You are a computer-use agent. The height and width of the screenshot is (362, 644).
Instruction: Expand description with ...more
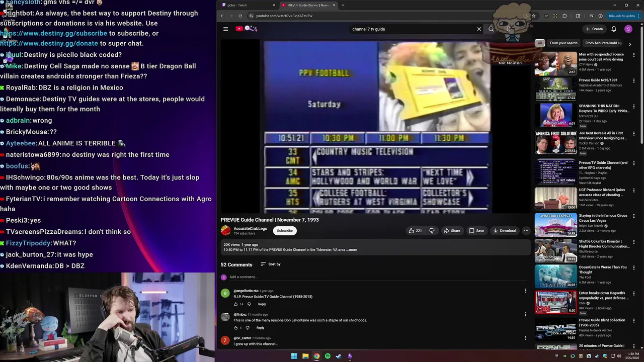coord(352,250)
